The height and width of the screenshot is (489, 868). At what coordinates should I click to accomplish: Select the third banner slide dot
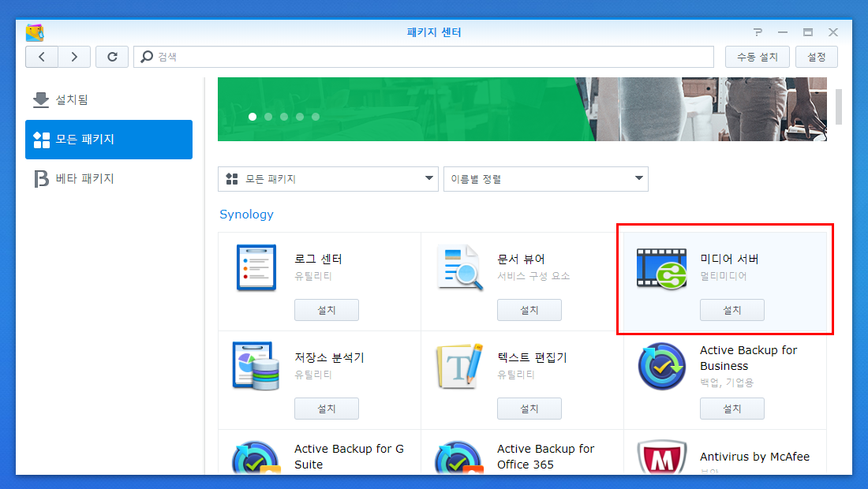(x=284, y=117)
